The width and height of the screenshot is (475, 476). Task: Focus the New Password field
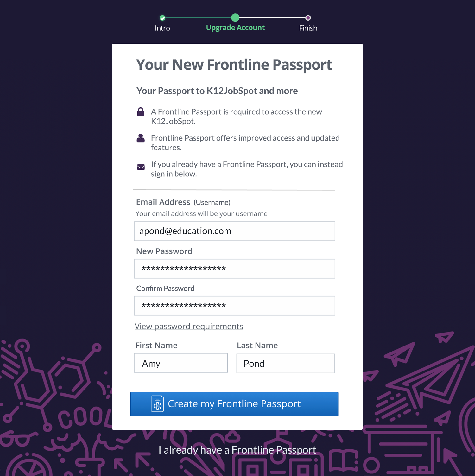234,269
